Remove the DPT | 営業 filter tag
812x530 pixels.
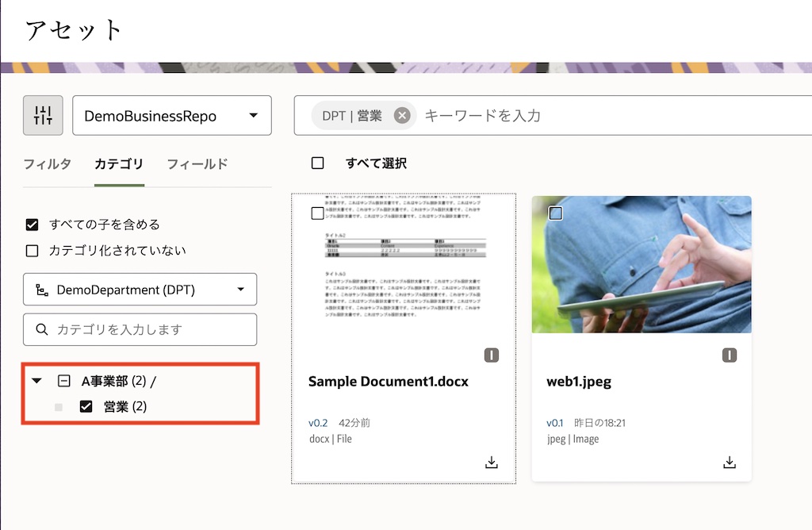[x=402, y=114]
